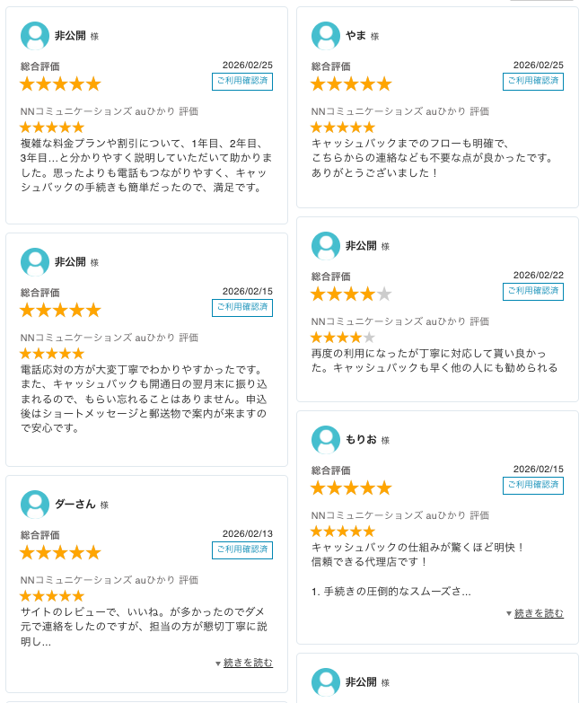Click date 2026/02/13 on ダーさん review
The width and height of the screenshot is (588, 703).
pyautogui.click(x=248, y=533)
